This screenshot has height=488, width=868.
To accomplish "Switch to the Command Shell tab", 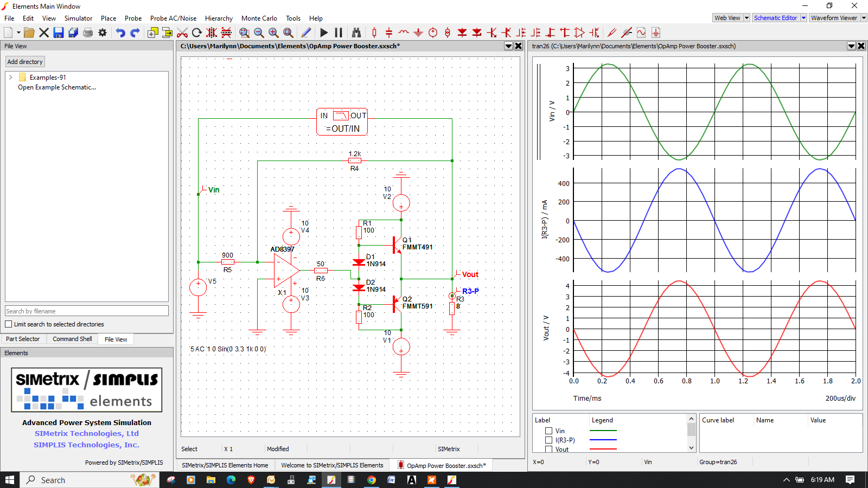I will pos(72,339).
